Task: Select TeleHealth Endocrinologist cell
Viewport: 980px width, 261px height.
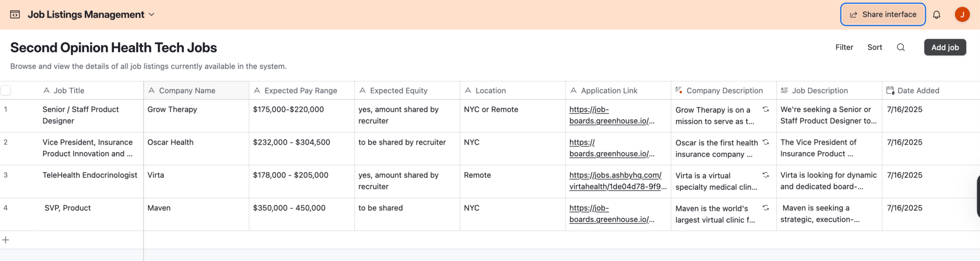Action: pos(92,181)
